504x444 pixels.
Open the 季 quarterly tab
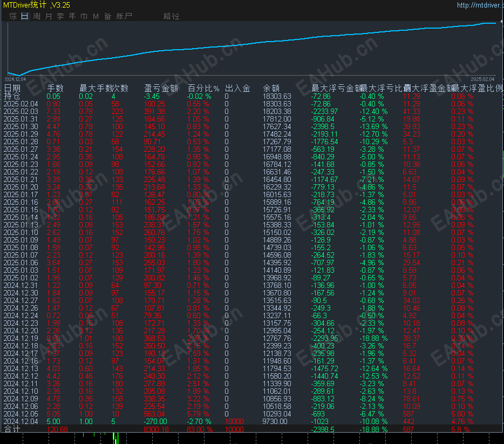[60, 16]
